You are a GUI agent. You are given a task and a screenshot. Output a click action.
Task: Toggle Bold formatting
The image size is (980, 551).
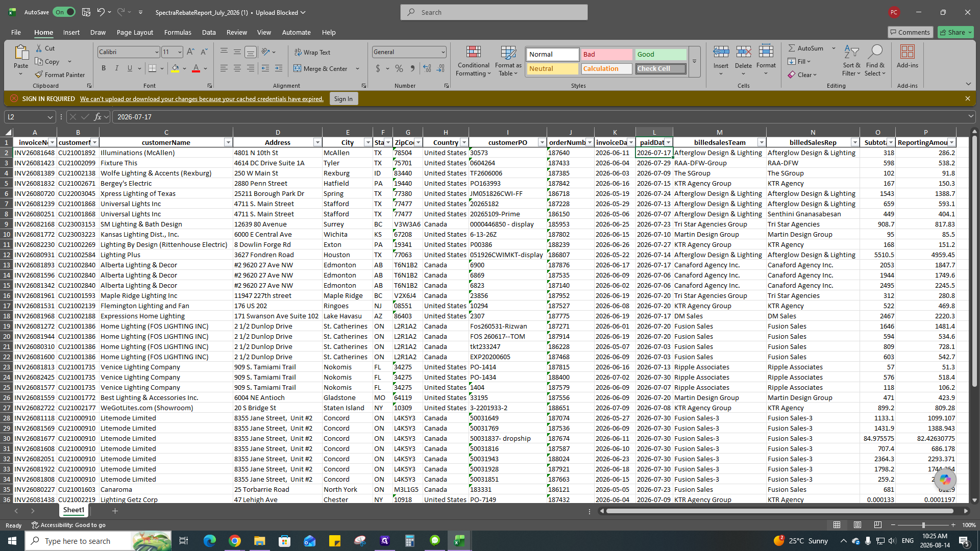pos(104,68)
